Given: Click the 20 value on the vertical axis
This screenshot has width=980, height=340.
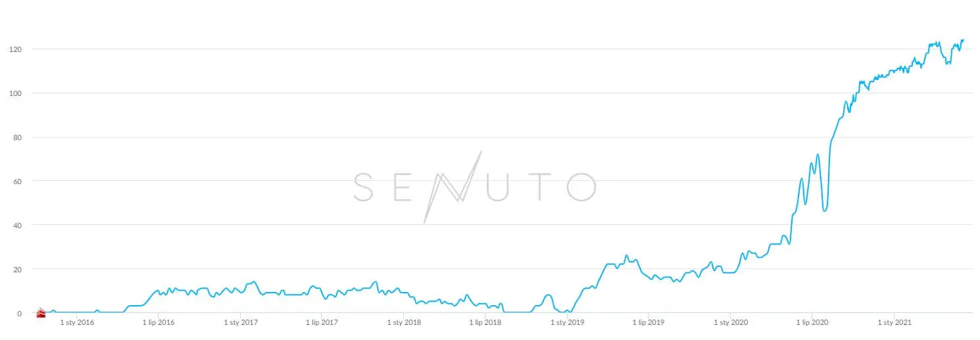Looking at the screenshot, I should (17, 269).
